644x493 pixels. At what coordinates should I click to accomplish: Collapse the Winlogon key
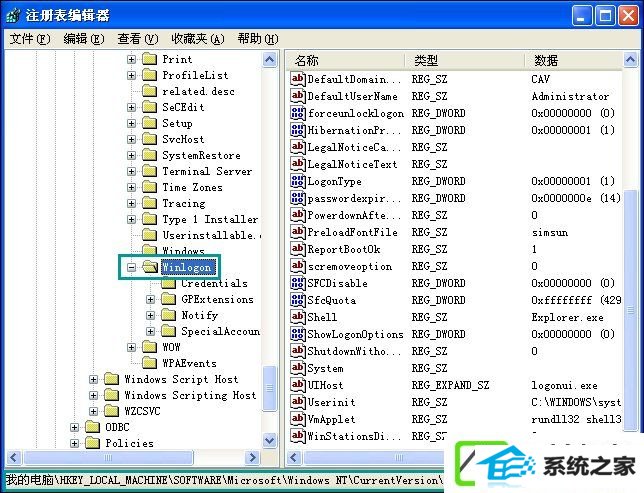click(x=131, y=267)
